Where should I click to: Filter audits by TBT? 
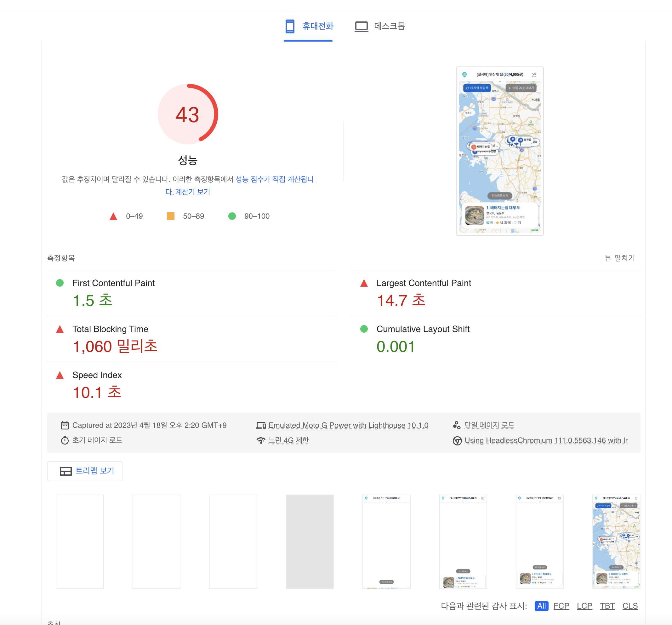(x=607, y=606)
